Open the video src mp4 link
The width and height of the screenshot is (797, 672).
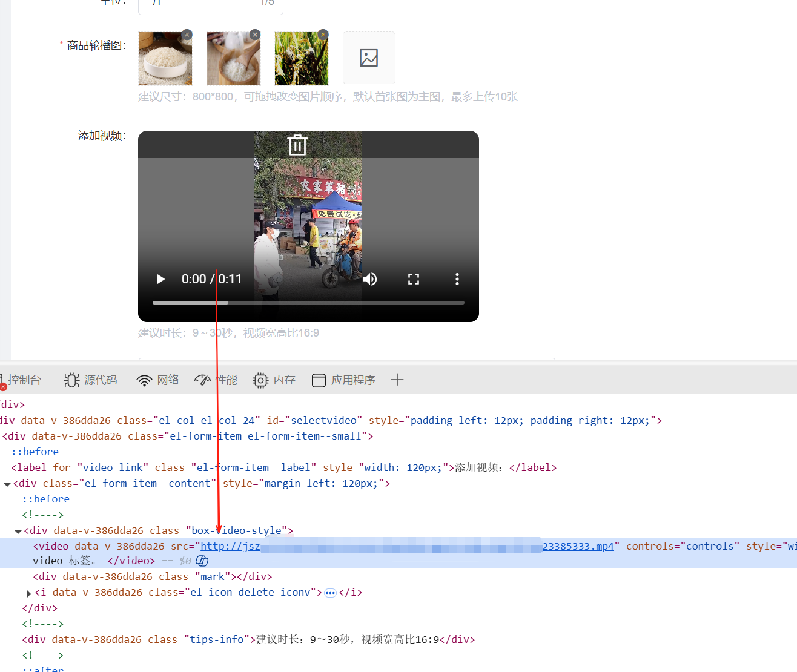[x=407, y=546]
